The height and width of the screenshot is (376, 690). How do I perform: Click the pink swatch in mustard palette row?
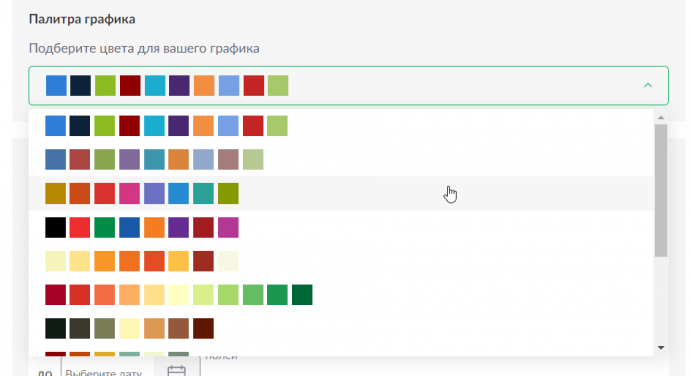coord(129,194)
